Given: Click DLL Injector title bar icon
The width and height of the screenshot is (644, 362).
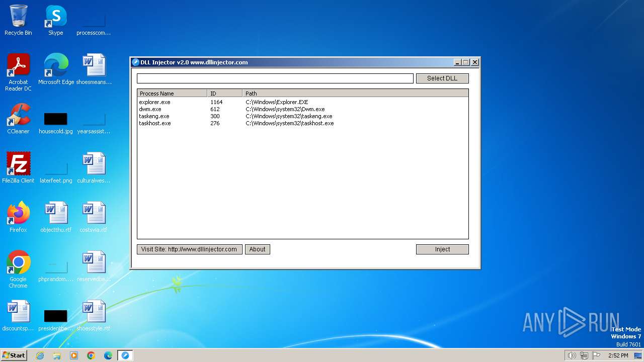Looking at the screenshot, I should [135, 62].
